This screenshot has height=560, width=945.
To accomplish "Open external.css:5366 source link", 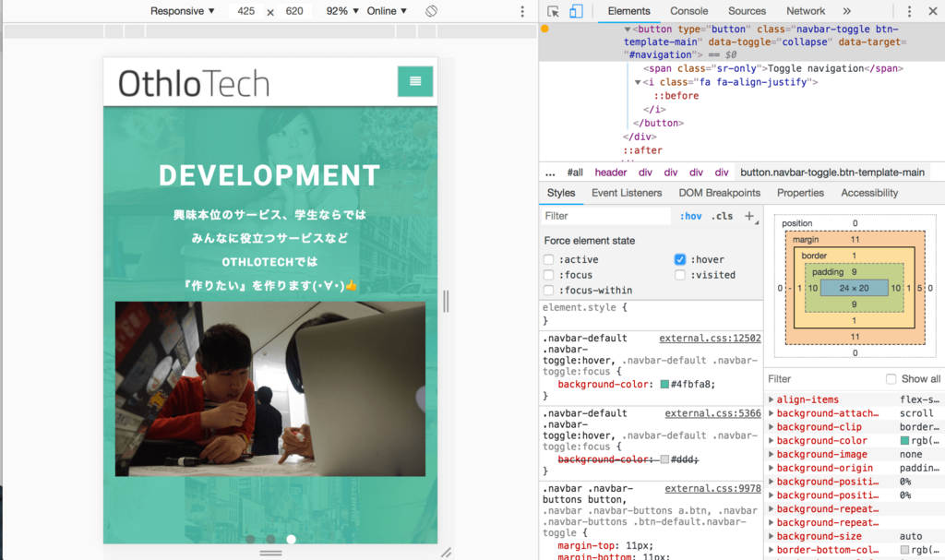I will [713, 413].
